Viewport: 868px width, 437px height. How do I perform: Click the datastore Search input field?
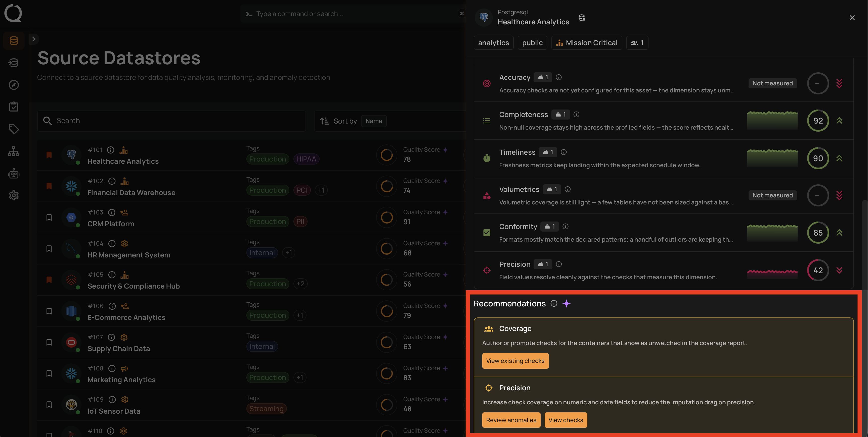coord(171,121)
